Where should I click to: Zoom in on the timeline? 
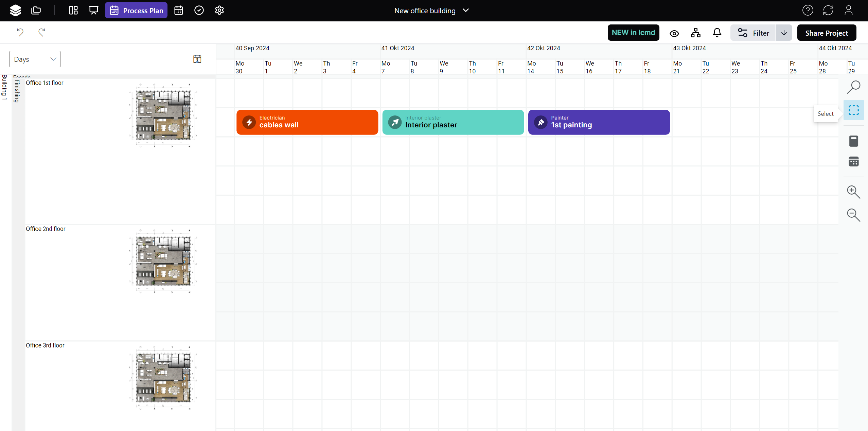(853, 192)
